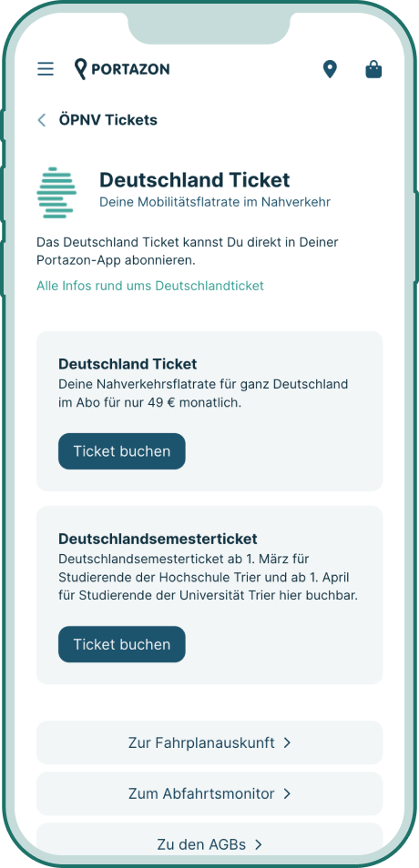The height and width of the screenshot is (868, 419).
Task: Open the shopping bag icon
Action: pyautogui.click(x=374, y=70)
